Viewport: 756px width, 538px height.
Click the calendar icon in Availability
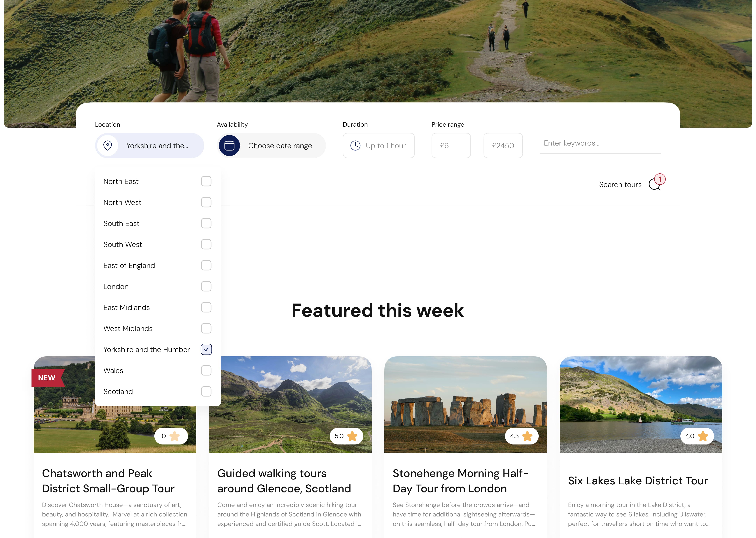(x=229, y=145)
